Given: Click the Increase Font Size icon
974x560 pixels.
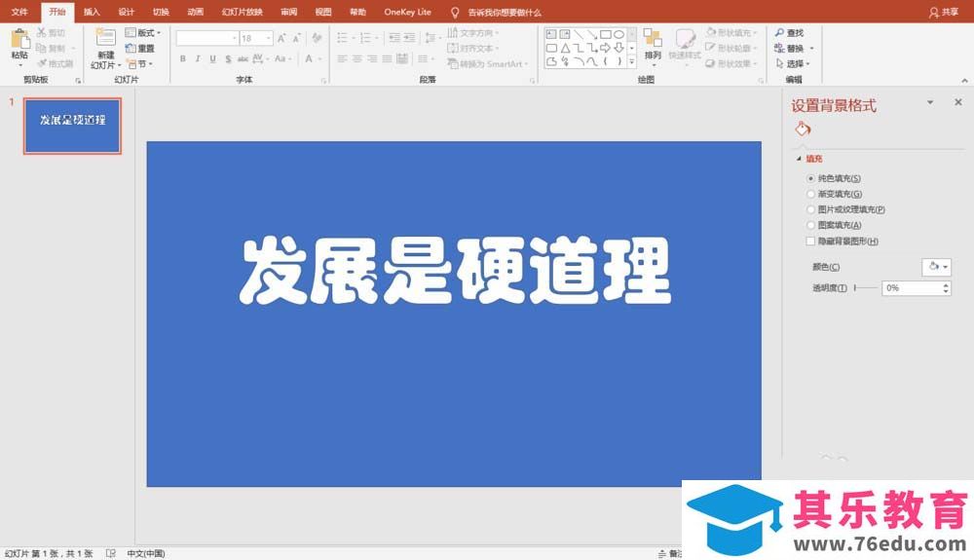Looking at the screenshot, I should (x=281, y=39).
